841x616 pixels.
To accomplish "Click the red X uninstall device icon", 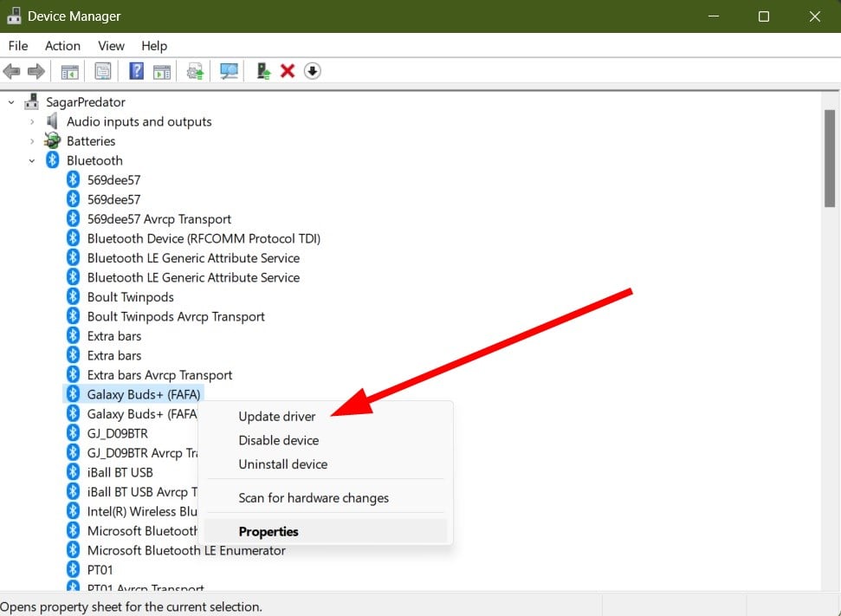I will [x=288, y=71].
